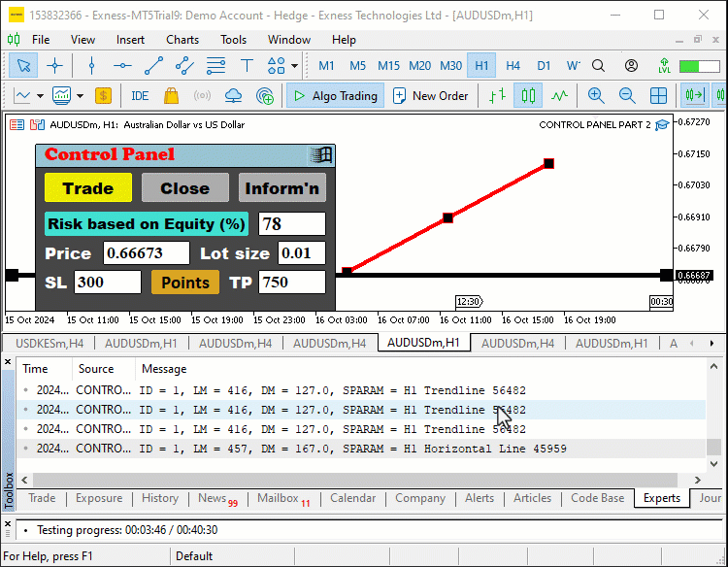Open the shapes objects tool
Screen dimensions: 728x567
click(277, 65)
